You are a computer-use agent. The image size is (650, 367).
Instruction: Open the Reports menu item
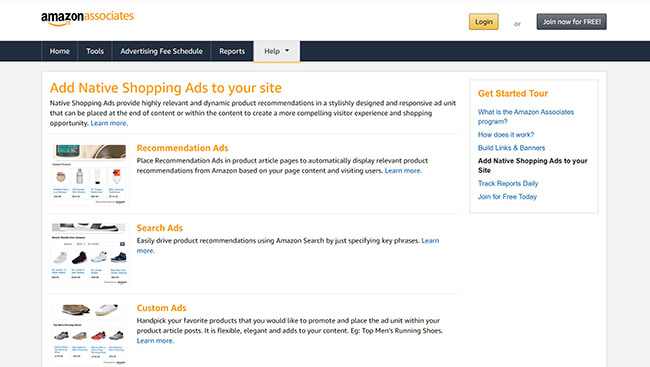point(232,51)
